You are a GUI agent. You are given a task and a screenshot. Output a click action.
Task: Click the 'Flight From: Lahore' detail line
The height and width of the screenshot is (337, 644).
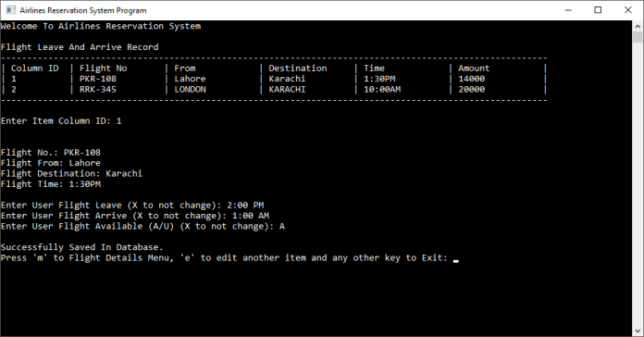click(51, 163)
